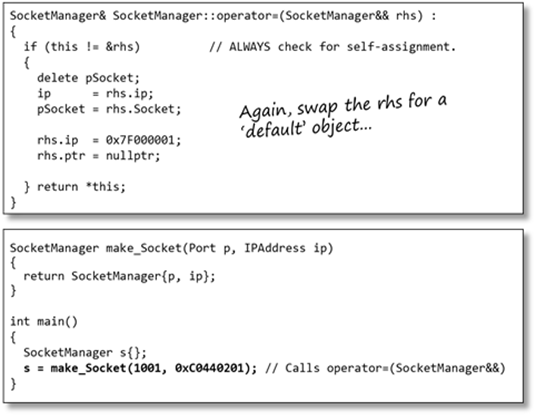Click the 'pSocket = rhs.Socket;' line
Screen dimensions: 536x416
pos(109,109)
